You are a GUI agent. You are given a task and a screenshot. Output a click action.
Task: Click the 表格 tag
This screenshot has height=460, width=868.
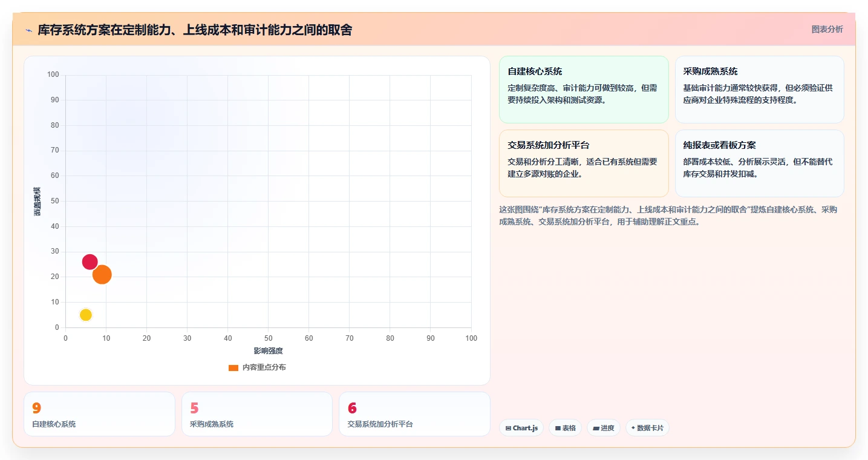(565, 428)
